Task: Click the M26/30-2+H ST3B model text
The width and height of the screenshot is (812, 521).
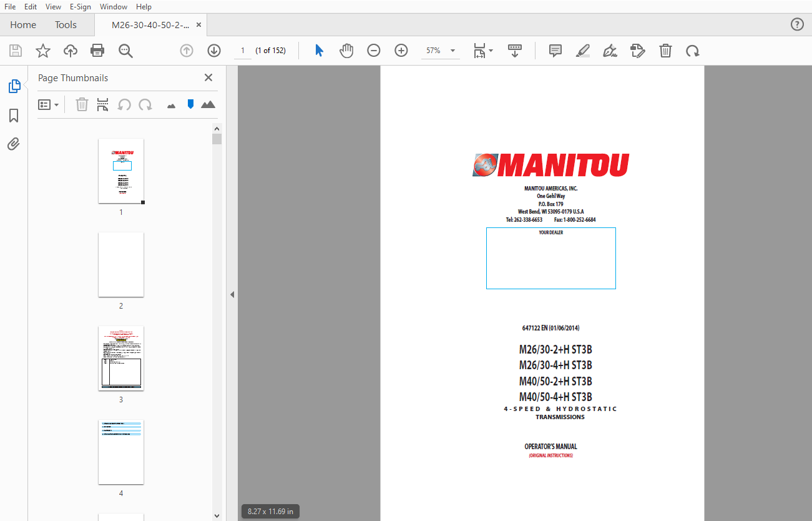Action: (555, 350)
